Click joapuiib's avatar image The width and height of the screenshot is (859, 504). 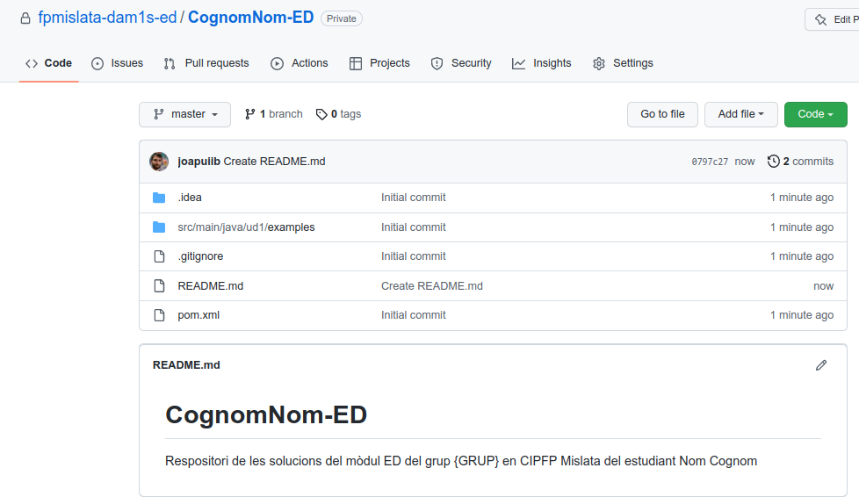159,162
